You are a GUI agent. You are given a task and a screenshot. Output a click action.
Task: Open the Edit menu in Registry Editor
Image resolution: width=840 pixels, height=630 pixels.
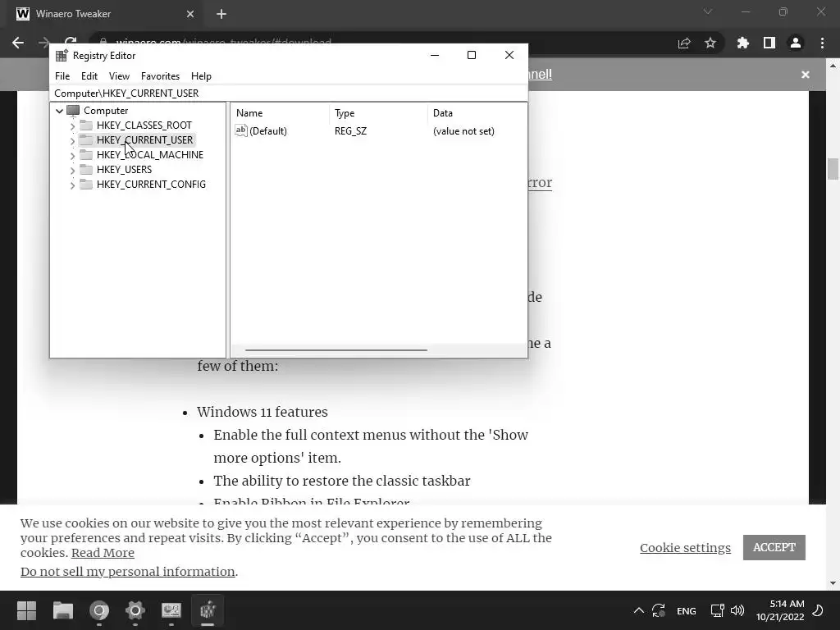click(x=89, y=76)
